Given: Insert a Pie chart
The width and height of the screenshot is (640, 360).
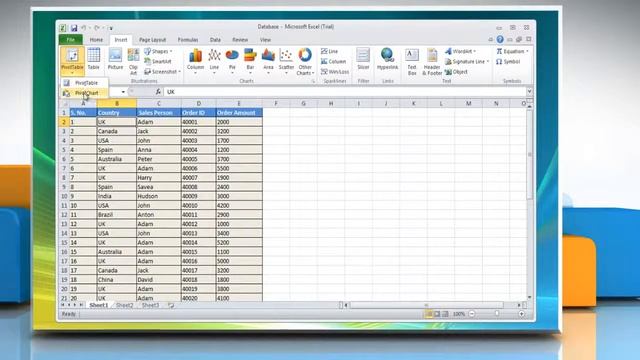Looking at the screenshot, I should 232,61.
